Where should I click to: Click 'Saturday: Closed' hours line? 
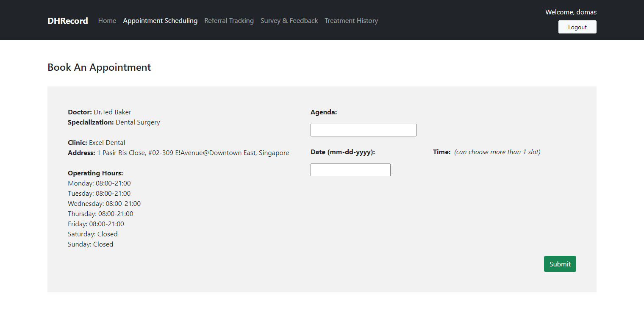tap(92, 234)
